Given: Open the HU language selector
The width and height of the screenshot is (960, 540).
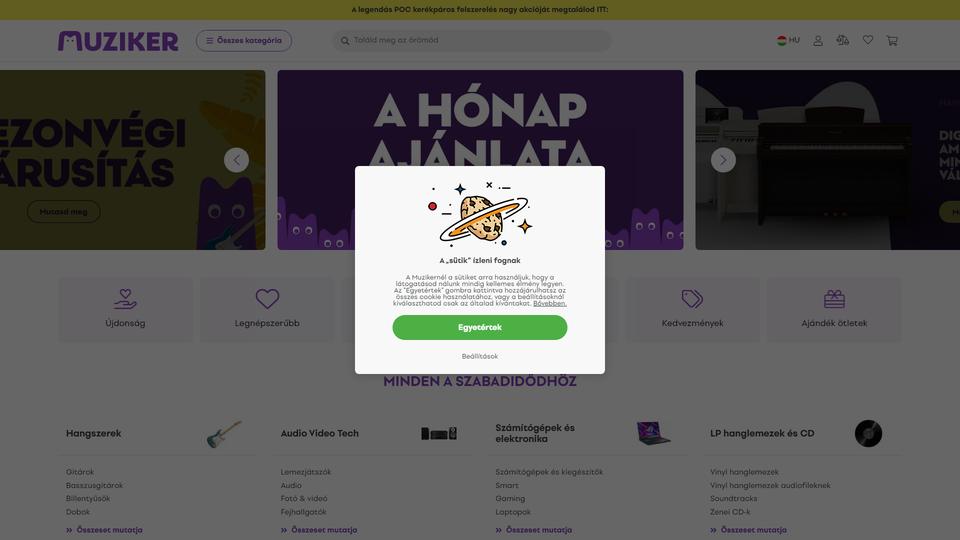Looking at the screenshot, I should (x=788, y=40).
